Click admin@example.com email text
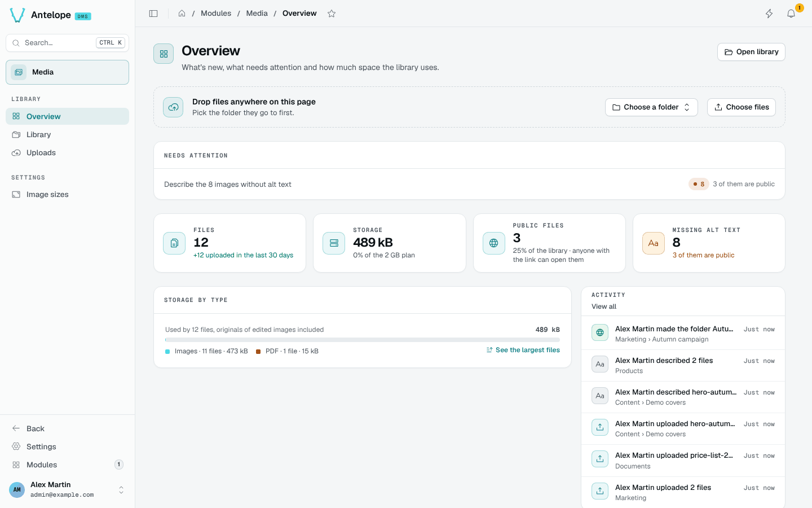Screen dimensions: 812x508 tap(62, 495)
